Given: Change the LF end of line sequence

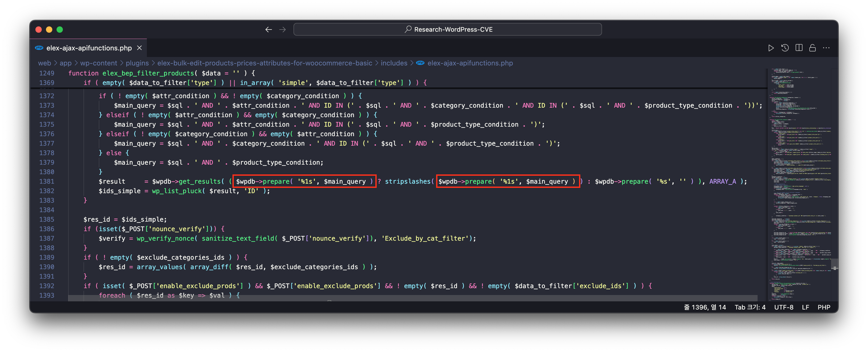Looking at the screenshot, I should 805,307.
